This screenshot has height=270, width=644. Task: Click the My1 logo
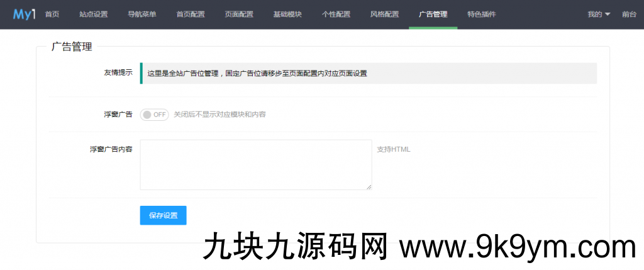[24, 14]
